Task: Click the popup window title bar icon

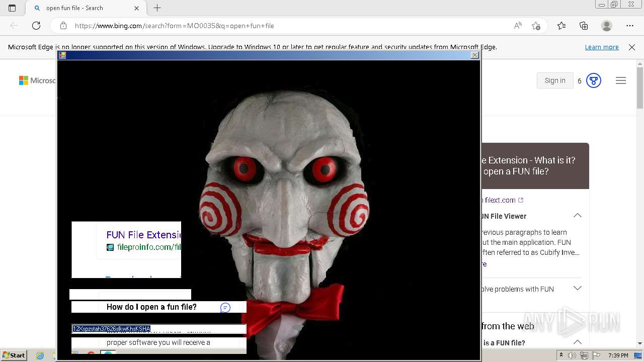Action: (x=62, y=55)
